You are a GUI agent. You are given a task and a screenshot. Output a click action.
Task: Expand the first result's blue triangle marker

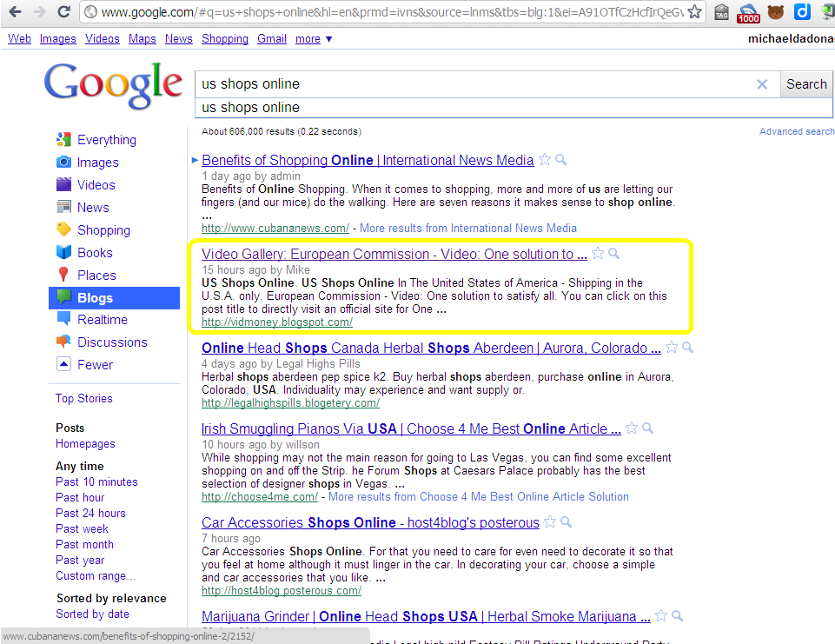point(195,160)
